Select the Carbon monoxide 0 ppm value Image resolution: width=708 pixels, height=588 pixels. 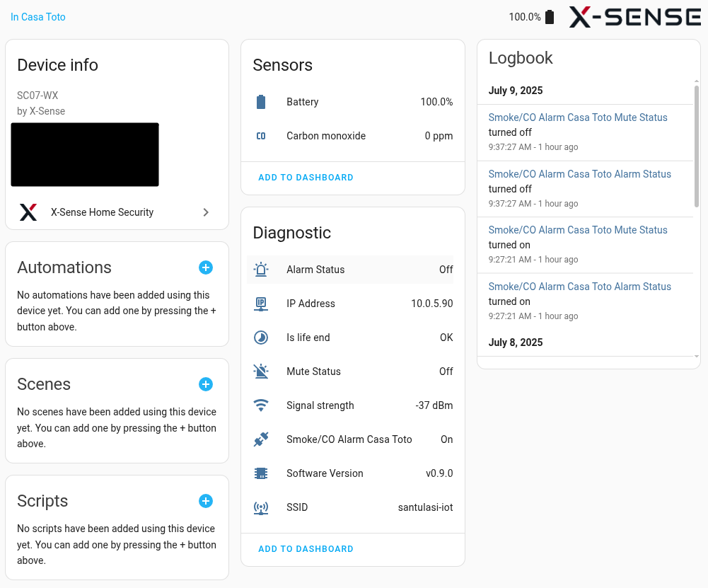(x=439, y=136)
